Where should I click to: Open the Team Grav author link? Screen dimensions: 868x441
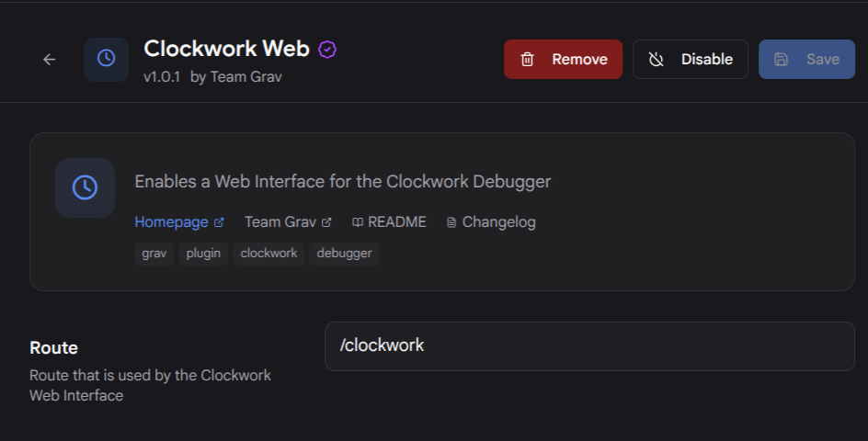[288, 222]
